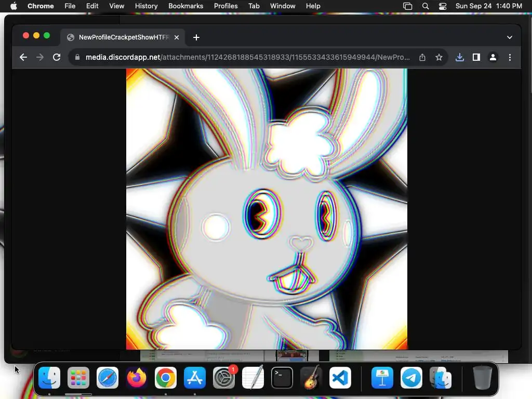
Task: Click the bunny image to zoom
Action: pyautogui.click(x=267, y=209)
